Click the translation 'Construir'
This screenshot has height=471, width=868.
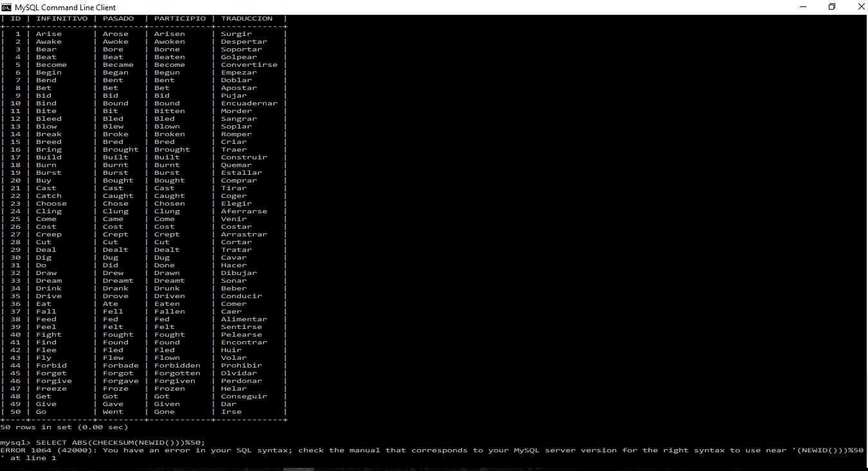tap(244, 157)
